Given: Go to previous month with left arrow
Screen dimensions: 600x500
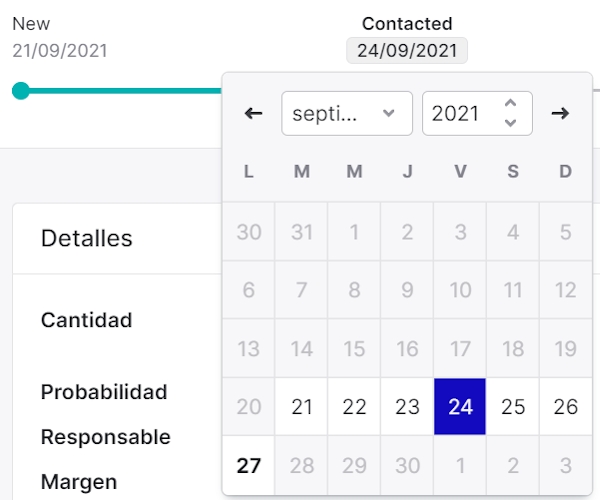Looking at the screenshot, I should click(x=253, y=114).
